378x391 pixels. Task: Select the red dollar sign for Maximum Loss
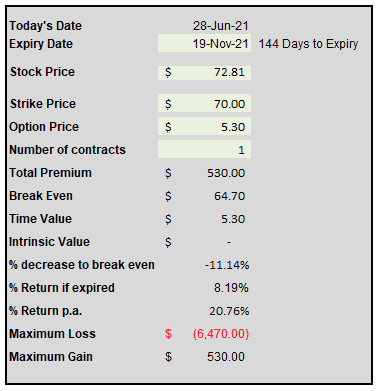click(x=168, y=334)
